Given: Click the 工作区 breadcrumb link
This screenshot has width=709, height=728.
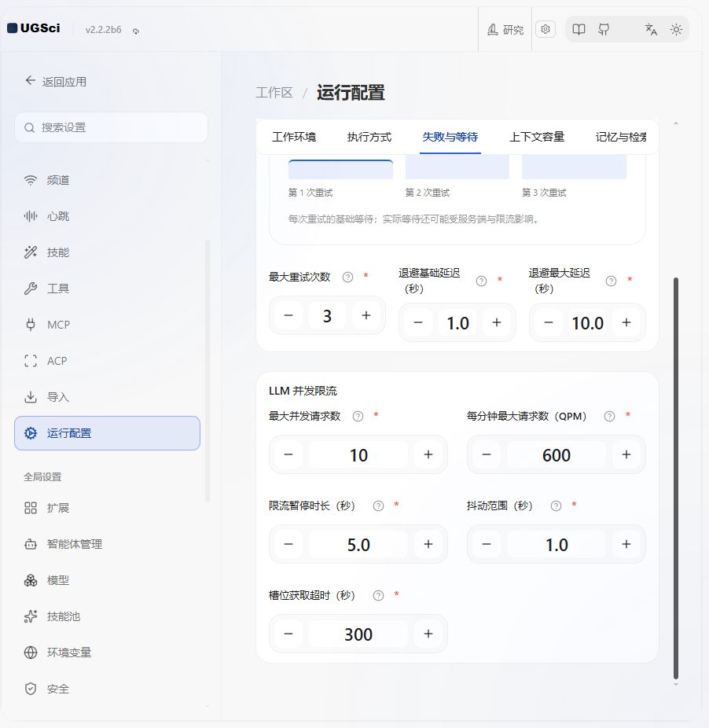Looking at the screenshot, I should [x=274, y=93].
